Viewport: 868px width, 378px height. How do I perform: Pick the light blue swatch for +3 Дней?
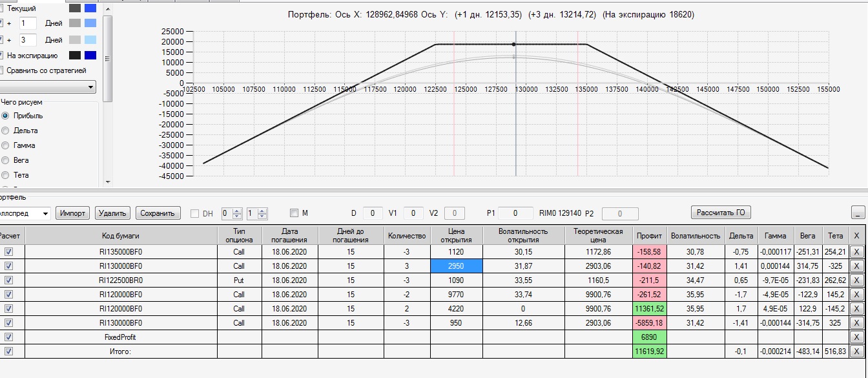click(x=90, y=40)
